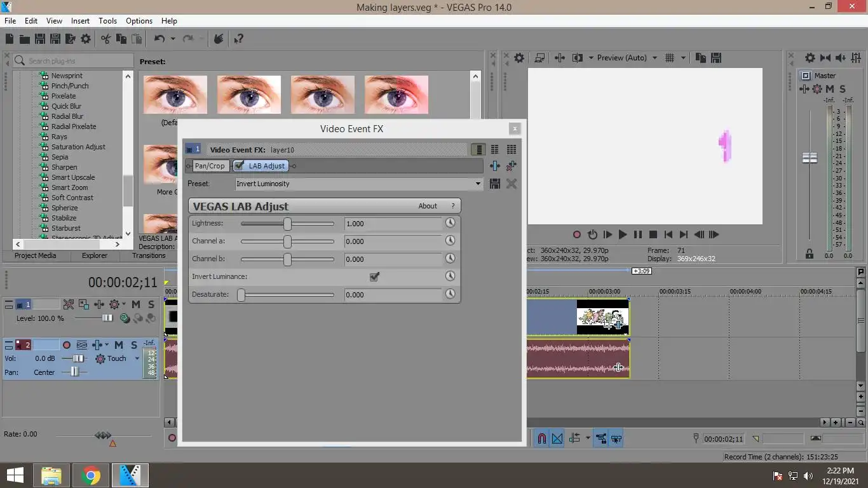
Task: Click the Cut scissors icon
Action: click(x=105, y=39)
